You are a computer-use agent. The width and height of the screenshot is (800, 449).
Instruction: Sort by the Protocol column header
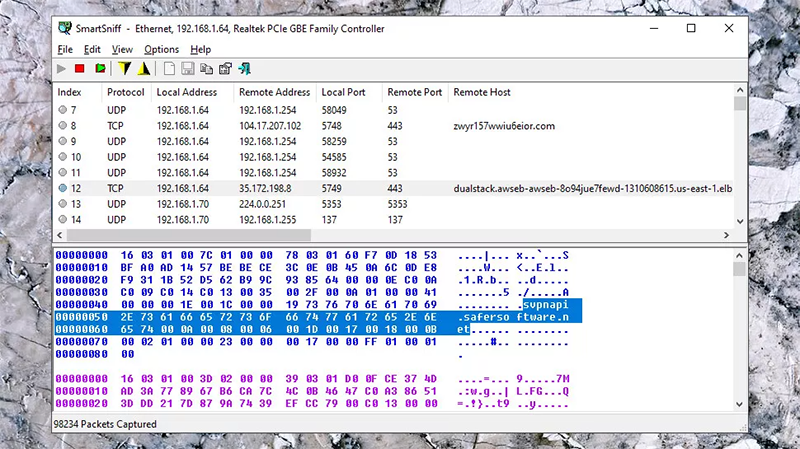pyautogui.click(x=125, y=92)
